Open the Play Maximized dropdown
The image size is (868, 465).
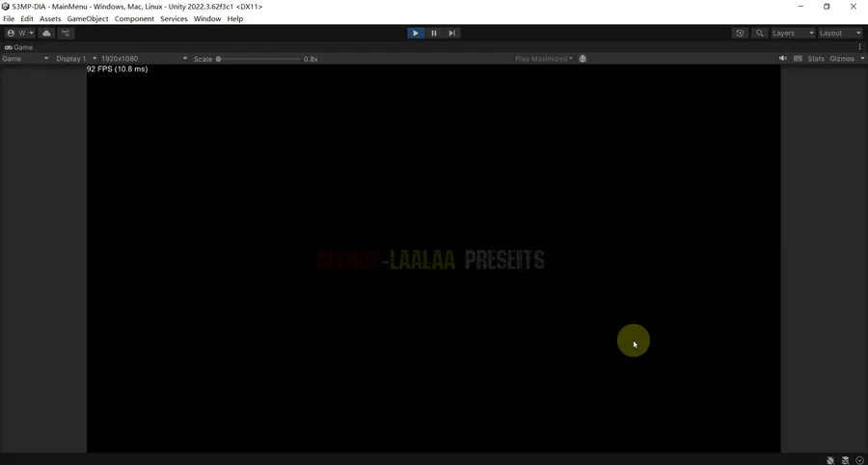click(544, 59)
